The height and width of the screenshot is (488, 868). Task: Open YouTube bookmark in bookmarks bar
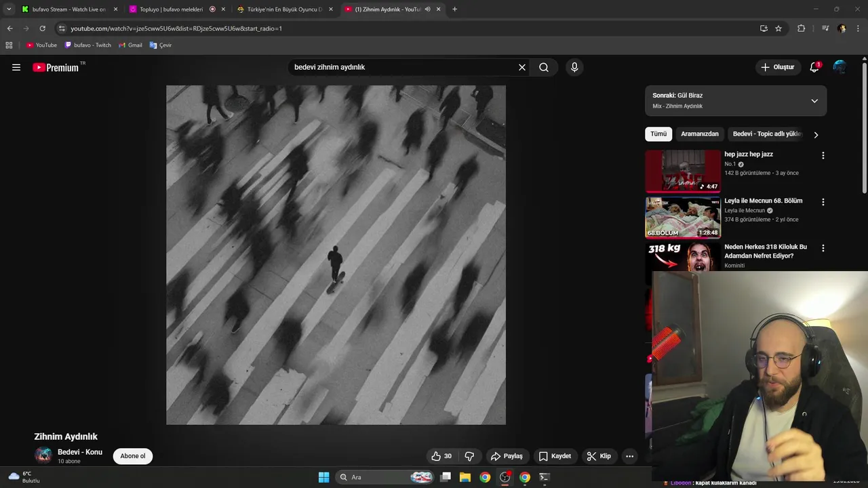pyautogui.click(x=41, y=45)
